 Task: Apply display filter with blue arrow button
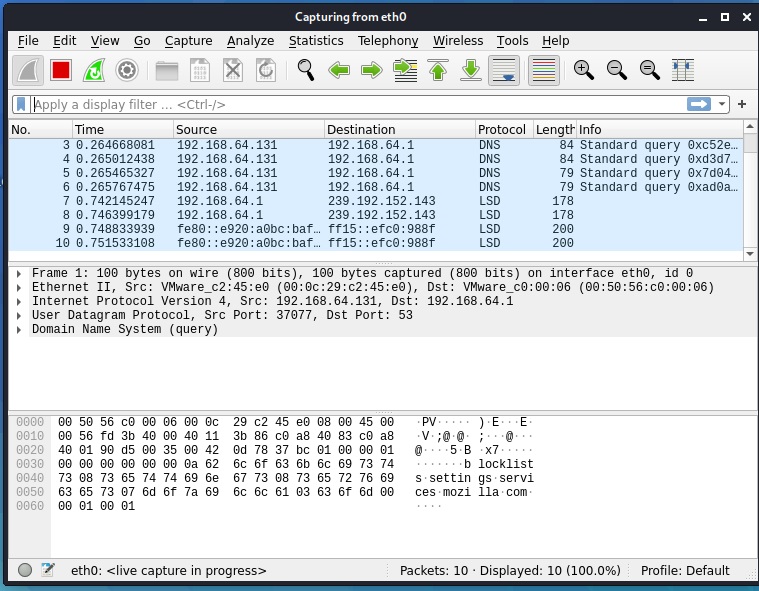coord(699,104)
